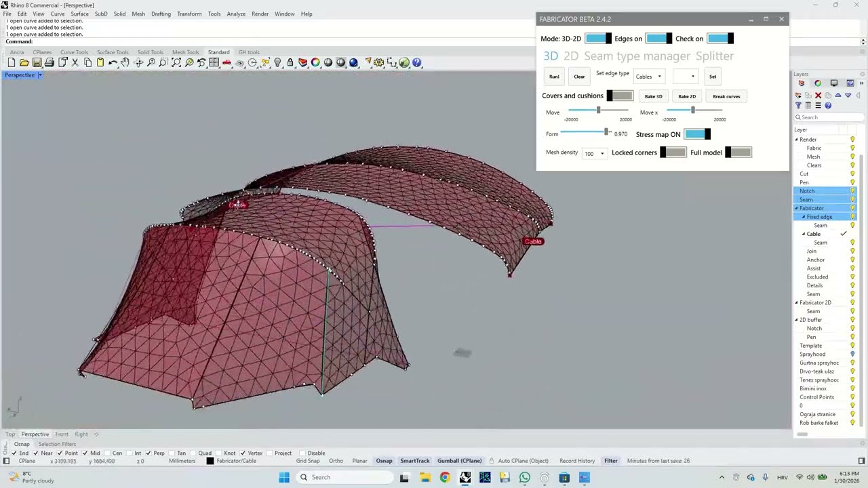Click the four-viewport layout icon
The width and height of the screenshot is (868, 488).
(x=214, y=62)
